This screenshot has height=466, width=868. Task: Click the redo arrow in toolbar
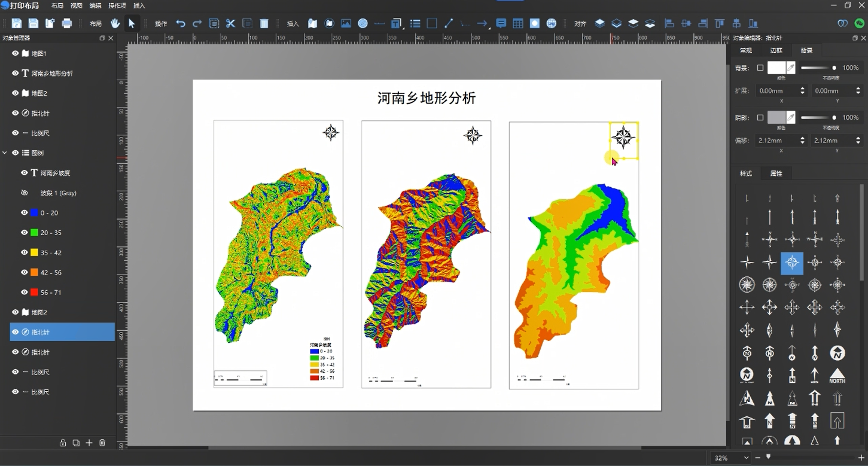click(x=197, y=23)
